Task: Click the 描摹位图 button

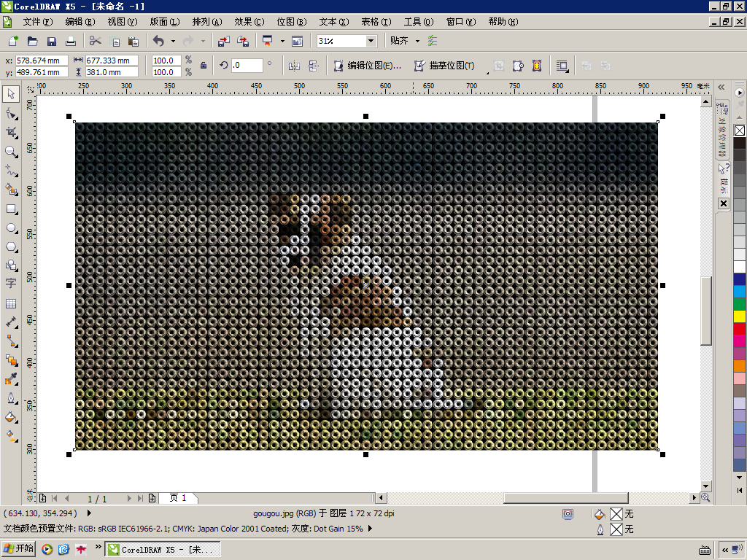Action: click(x=444, y=66)
